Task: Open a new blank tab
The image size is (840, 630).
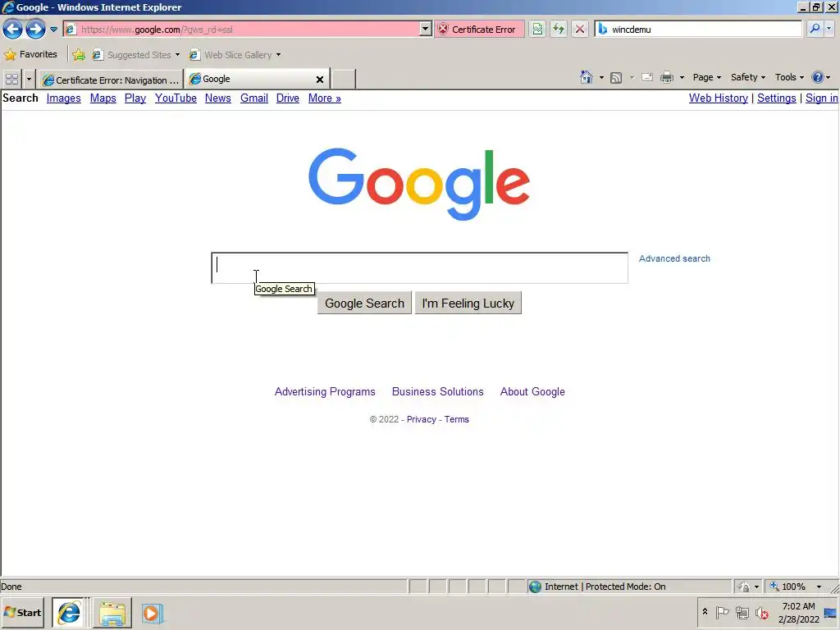Action: tap(344, 80)
